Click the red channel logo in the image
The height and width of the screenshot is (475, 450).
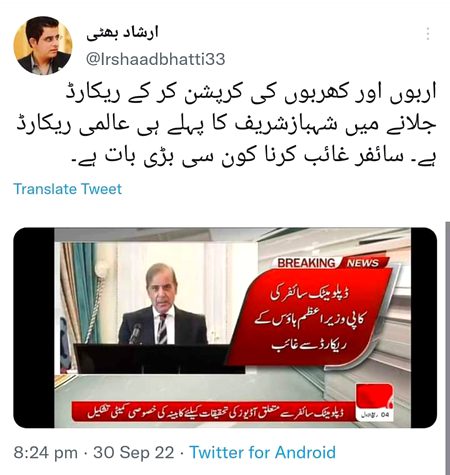374,402
